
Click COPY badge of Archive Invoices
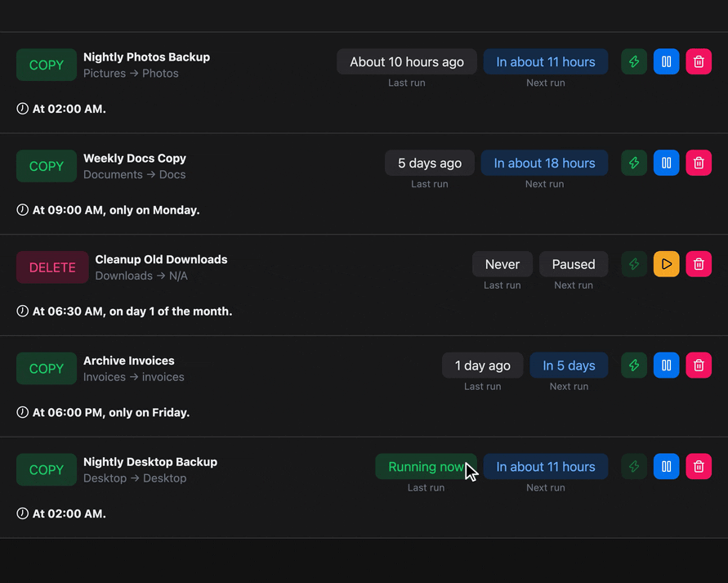(x=47, y=369)
